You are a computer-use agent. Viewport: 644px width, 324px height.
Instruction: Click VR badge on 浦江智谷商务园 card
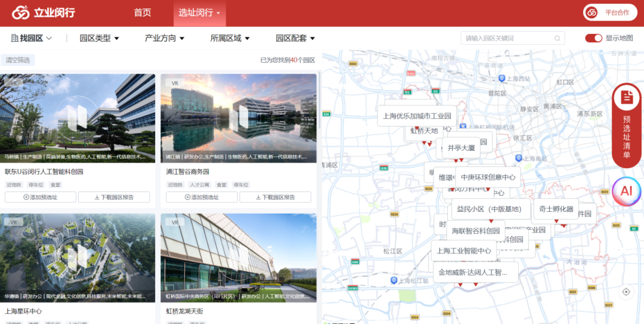coord(175,83)
